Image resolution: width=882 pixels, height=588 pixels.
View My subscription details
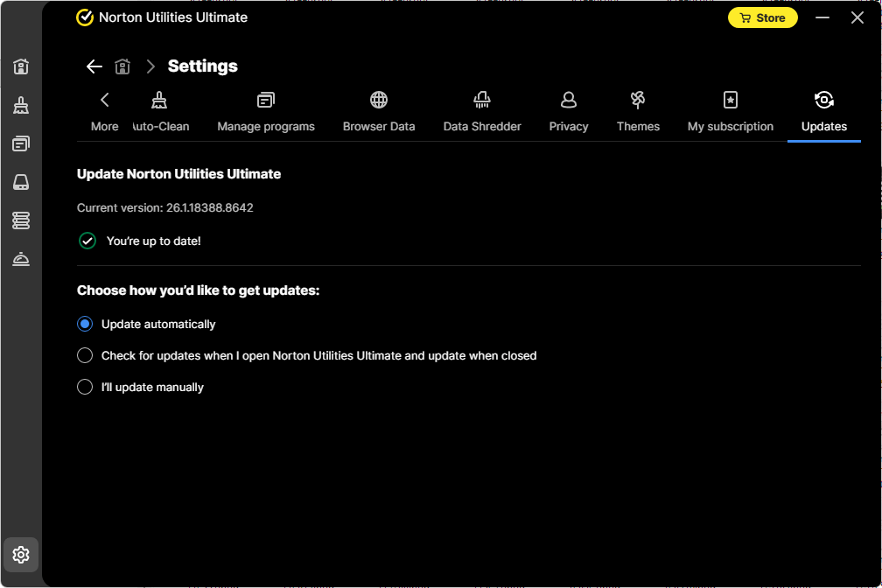[x=731, y=111]
